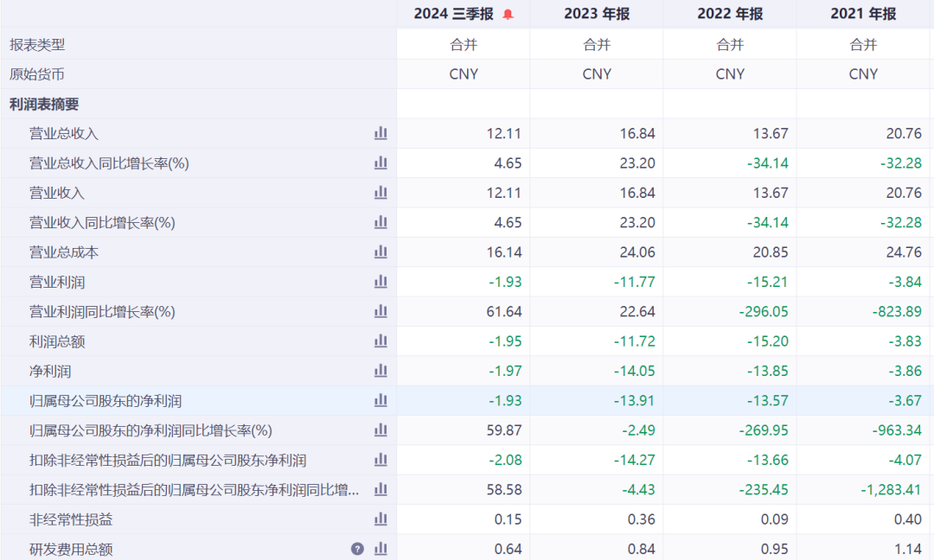Switch to the 2023 年报 column header
The width and height of the screenshot is (934, 560).
click(x=597, y=14)
